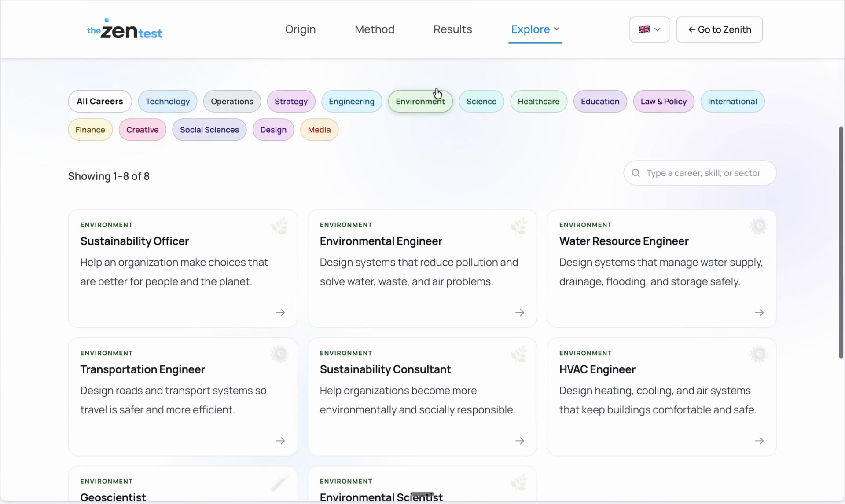Open the Results page
The height and width of the screenshot is (504, 845).
(452, 29)
